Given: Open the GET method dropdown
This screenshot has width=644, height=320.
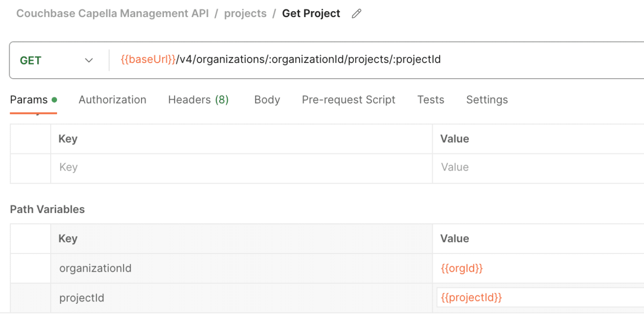Looking at the screenshot, I should [x=88, y=60].
